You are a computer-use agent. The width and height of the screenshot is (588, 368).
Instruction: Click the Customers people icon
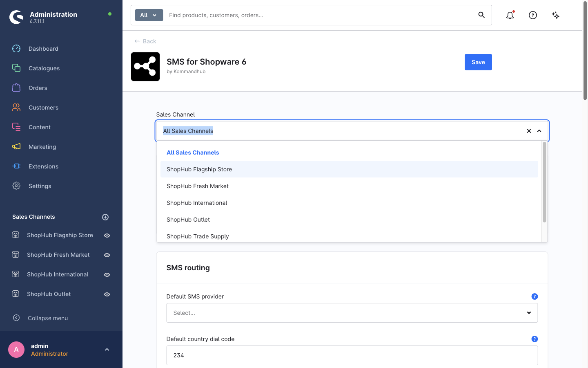point(16,108)
